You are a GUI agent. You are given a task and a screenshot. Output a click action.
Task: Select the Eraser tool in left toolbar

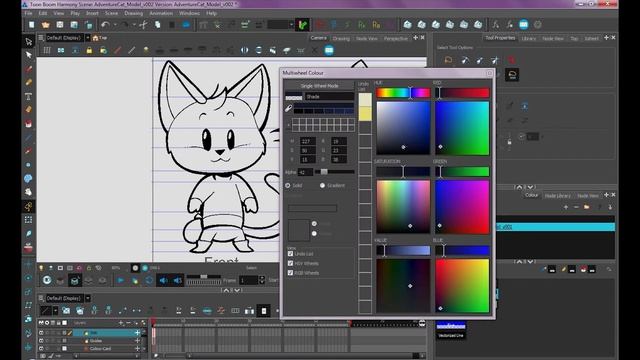pos(28,109)
